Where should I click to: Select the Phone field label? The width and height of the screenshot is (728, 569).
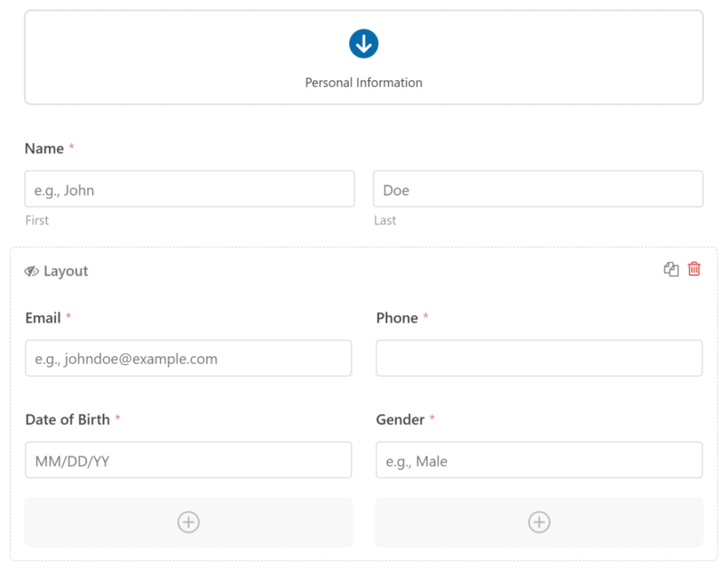pyautogui.click(x=397, y=318)
